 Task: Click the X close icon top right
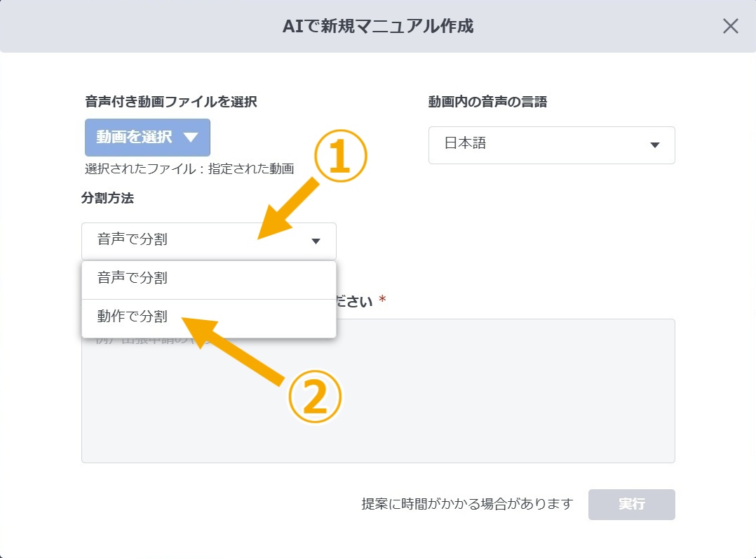730,26
